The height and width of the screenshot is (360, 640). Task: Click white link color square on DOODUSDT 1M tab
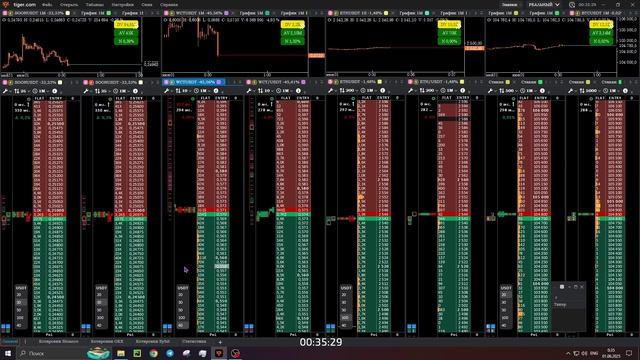pos(67,13)
